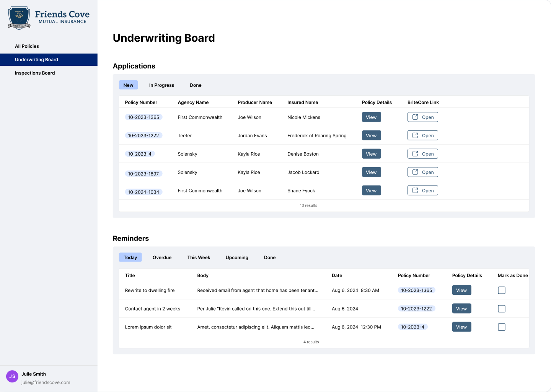551x392 pixels.
Task: Check off 'Contact agent in 2 weeks' reminder
Action: [x=501, y=309]
